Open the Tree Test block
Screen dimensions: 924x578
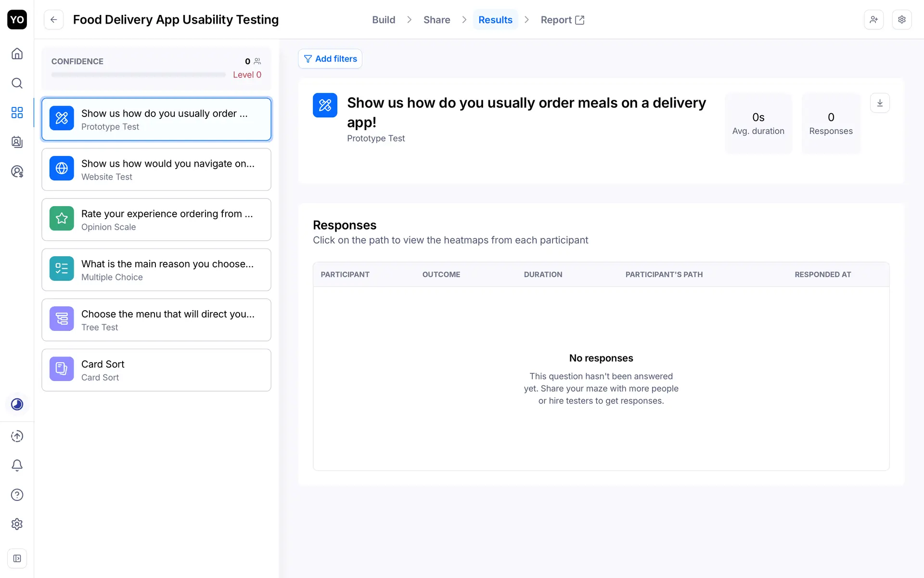coord(156,320)
